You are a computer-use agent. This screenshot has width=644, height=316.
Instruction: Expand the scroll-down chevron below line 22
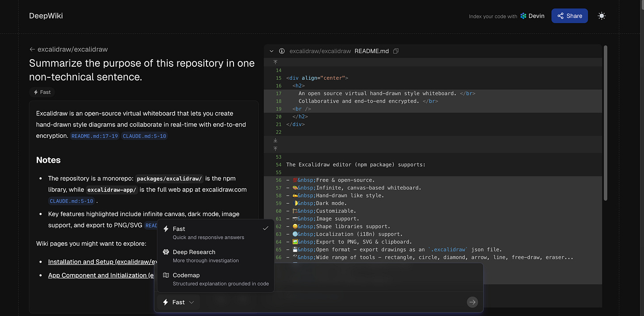pos(275,140)
